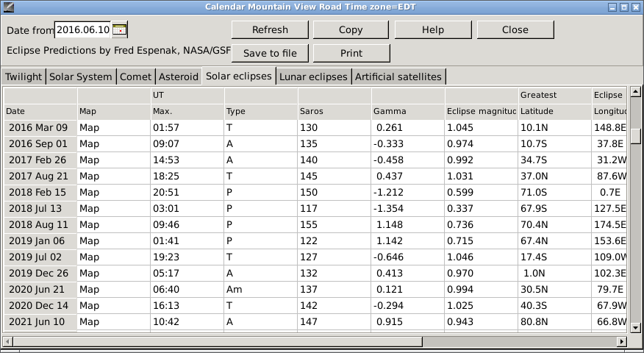Select the 2017 Feb 26 date cell
The image size is (644, 353).
[x=40, y=160]
